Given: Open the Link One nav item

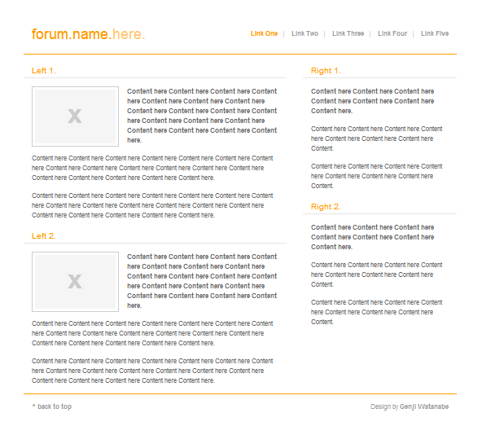Looking at the screenshot, I should (x=264, y=33).
